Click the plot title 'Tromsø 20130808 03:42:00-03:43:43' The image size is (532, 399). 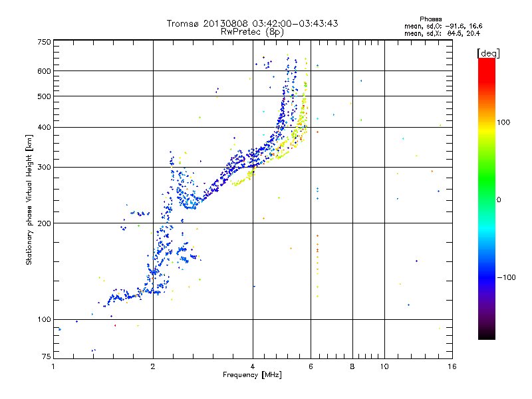252,23
